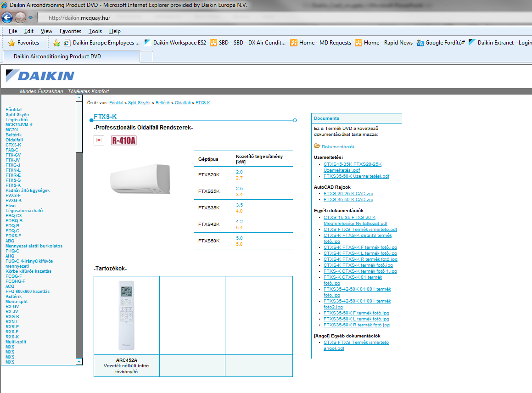532x393 pixels.
Task: Click Oldalfali breadcrumb link
Action: (183, 103)
